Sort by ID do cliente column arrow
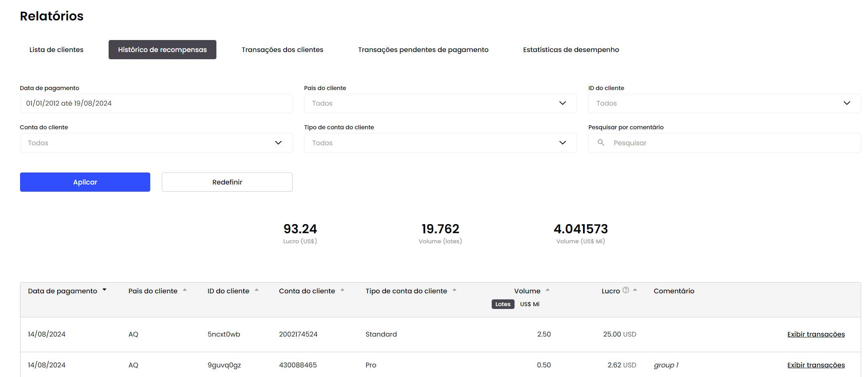This screenshot has height=377, width=868. pyautogui.click(x=256, y=290)
